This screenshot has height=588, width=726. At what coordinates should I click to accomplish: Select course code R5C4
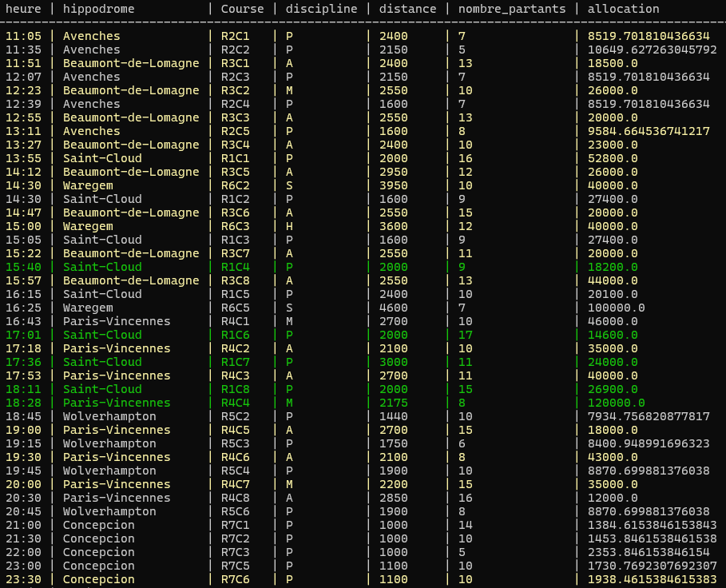click(x=235, y=471)
